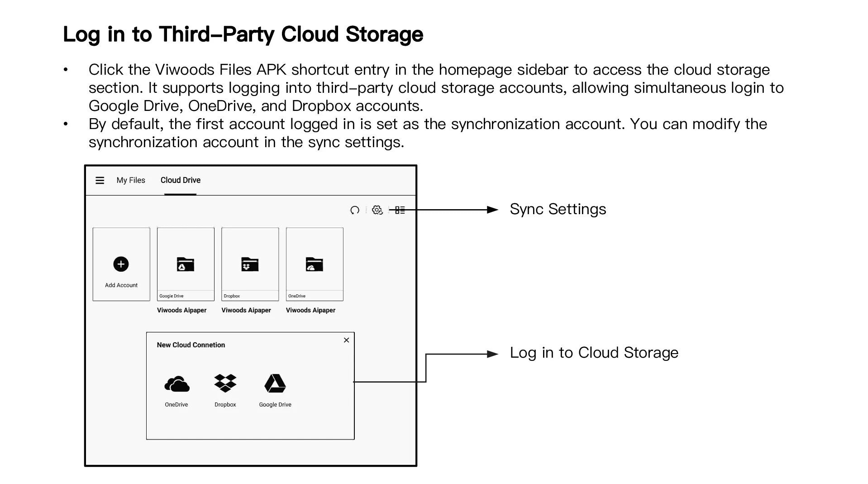Click the Add Account plus icon

click(x=121, y=264)
